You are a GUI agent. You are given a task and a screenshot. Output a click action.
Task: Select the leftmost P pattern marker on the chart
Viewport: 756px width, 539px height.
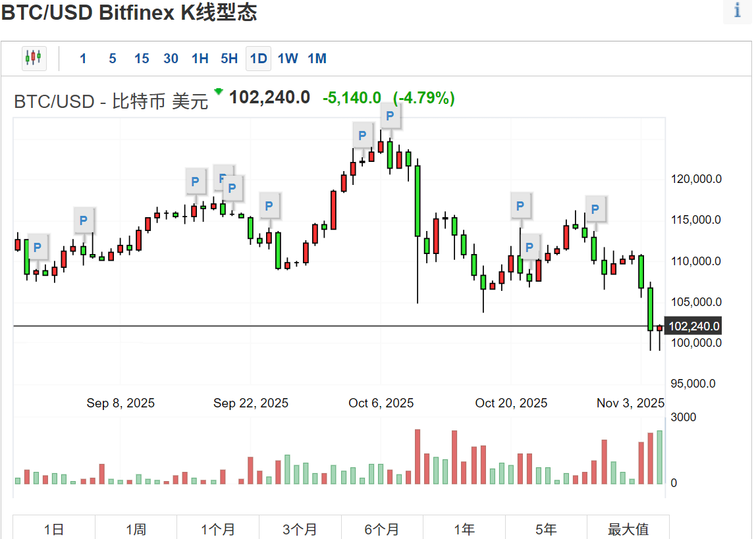(36, 246)
